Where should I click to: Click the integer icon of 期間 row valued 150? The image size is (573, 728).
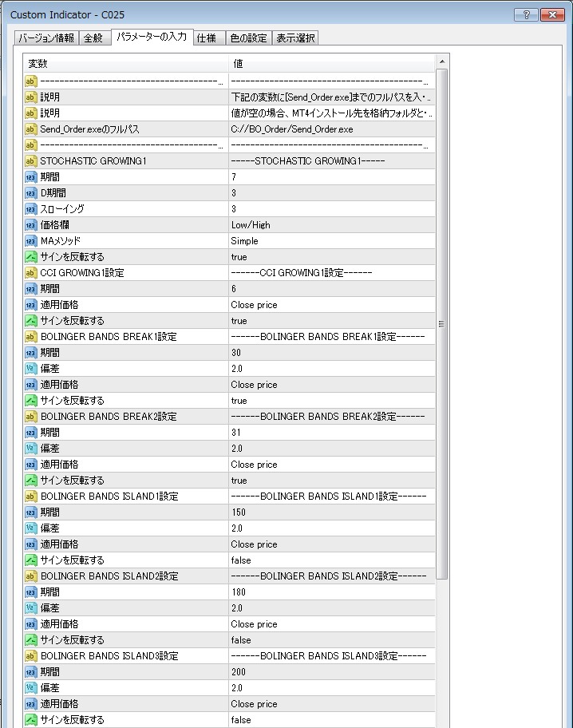[30, 512]
